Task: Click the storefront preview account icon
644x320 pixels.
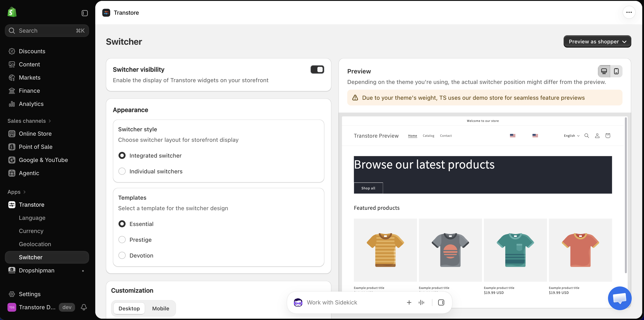Action: click(x=597, y=135)
